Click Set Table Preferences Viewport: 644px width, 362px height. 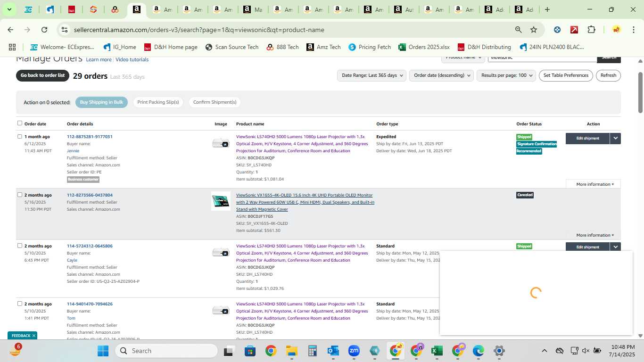566,75
